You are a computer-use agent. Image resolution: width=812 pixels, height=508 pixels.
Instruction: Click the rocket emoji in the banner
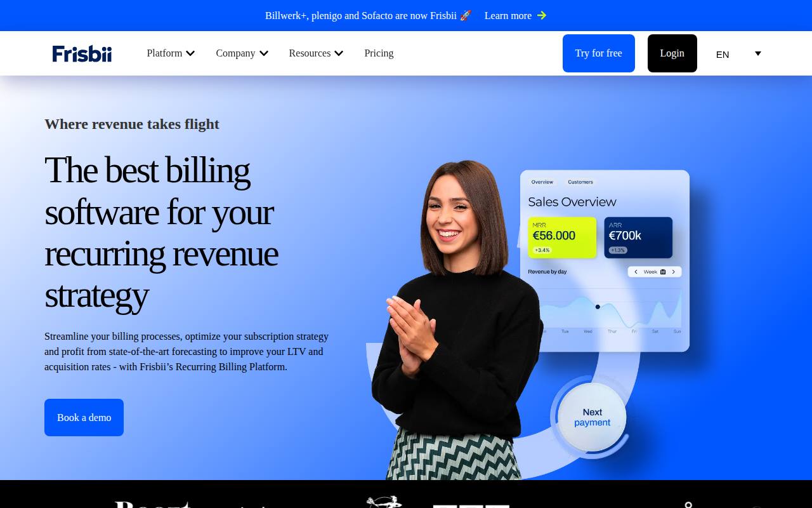[x=466, y=15]
